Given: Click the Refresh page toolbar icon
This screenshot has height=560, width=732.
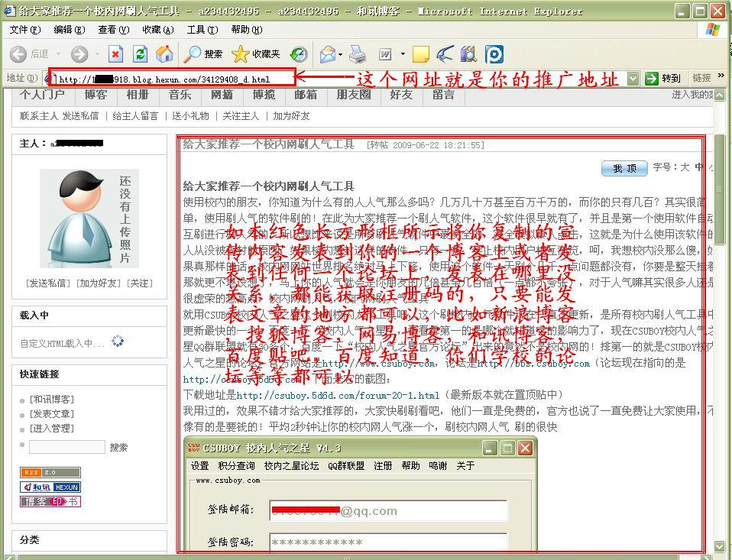Looking at the screenshot, I should 140,53.
